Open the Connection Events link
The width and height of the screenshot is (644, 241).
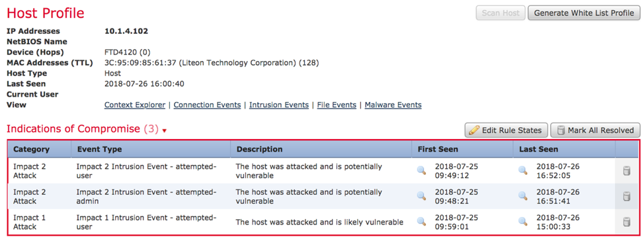pyautogui.click(x=208, y=105)
